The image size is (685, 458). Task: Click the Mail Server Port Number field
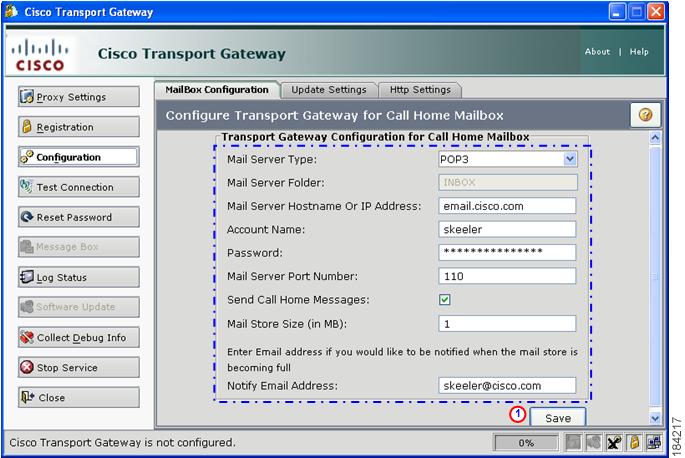tap(507, 276)
